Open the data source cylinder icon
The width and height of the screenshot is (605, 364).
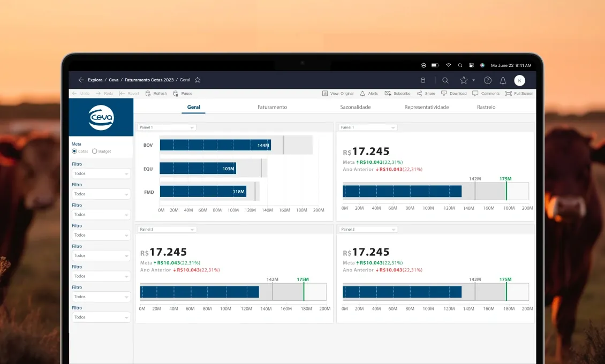tap(423, 80)
